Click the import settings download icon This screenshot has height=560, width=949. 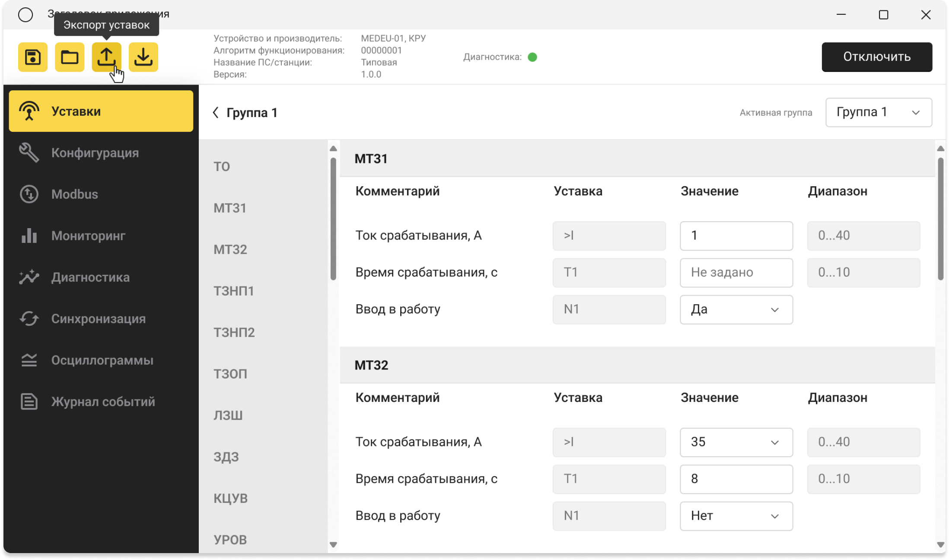(x=143, y=57)
